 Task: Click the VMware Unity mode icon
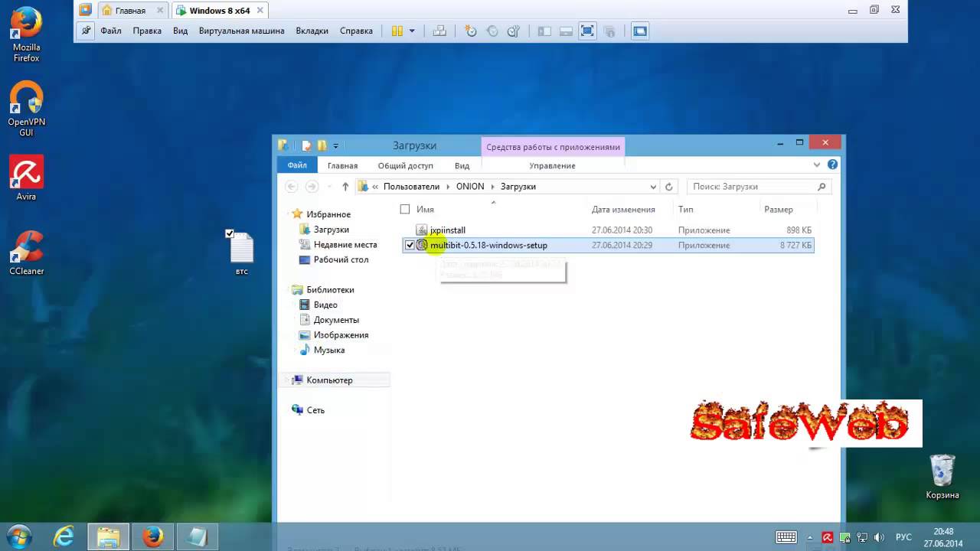609,31
